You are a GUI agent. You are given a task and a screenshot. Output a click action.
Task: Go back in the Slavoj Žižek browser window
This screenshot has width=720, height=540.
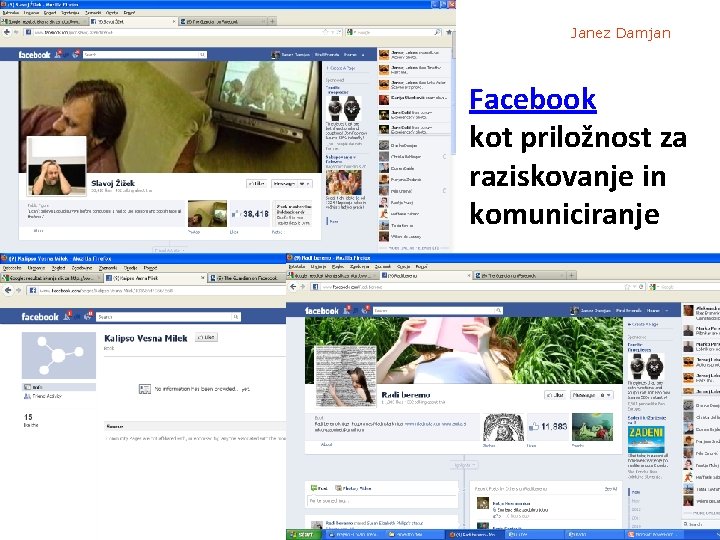coord(7,32)
